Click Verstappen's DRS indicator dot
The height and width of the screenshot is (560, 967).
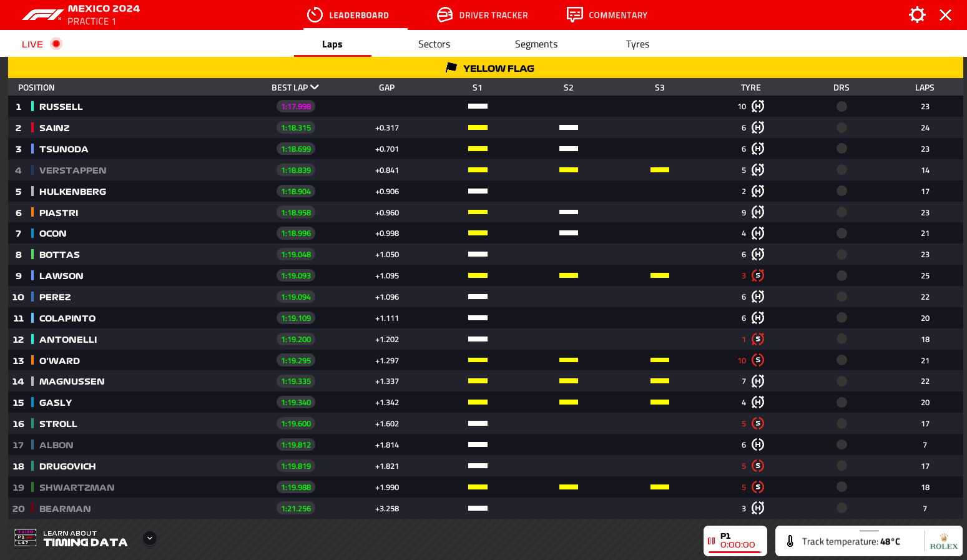coord(842,170)
